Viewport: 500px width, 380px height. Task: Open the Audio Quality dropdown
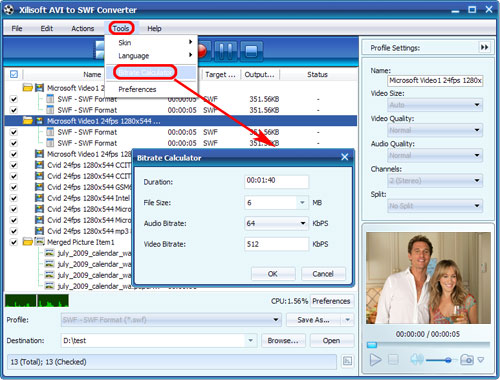[435, 155]
